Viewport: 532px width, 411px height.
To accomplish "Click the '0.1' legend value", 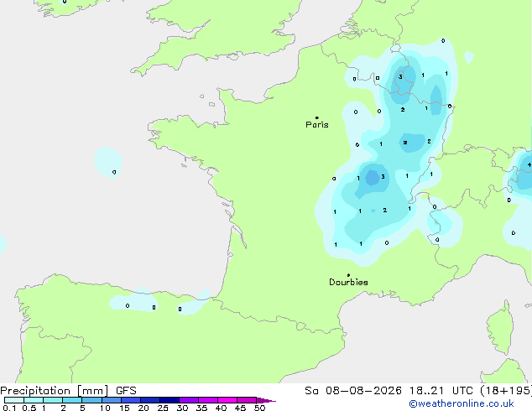I will [x=9, y=408].
